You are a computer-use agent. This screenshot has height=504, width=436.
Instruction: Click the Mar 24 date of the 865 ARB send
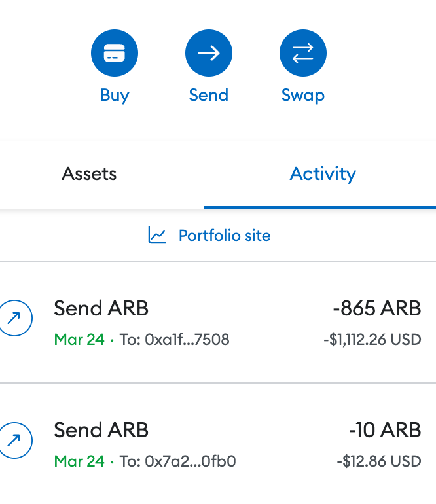pyautogui.click(x=79, y=340)
